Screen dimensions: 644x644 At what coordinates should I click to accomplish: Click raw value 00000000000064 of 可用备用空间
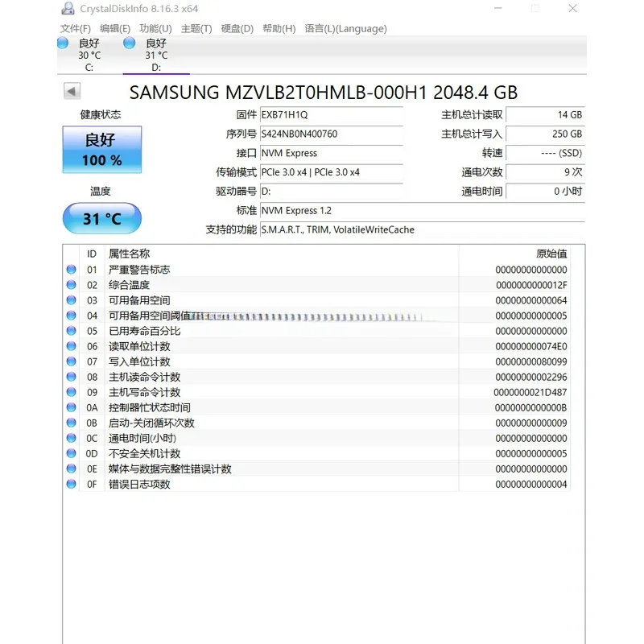click(531, 300)
